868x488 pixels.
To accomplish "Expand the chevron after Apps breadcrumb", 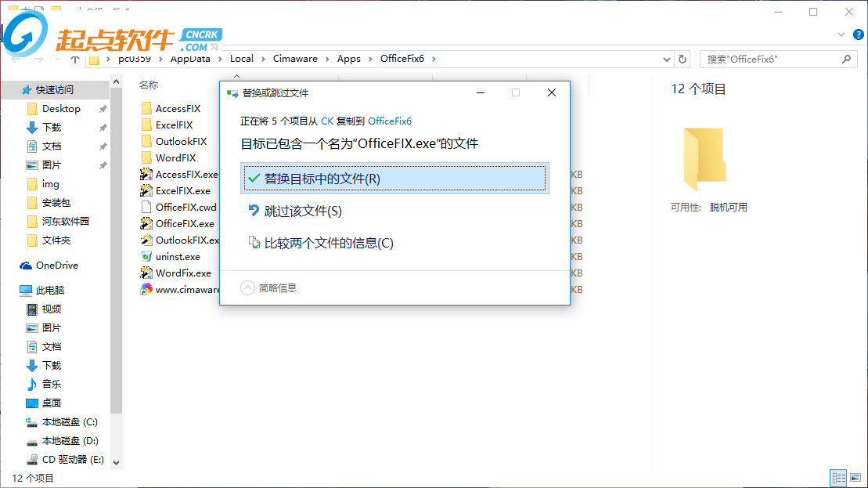I will point(370,59).
